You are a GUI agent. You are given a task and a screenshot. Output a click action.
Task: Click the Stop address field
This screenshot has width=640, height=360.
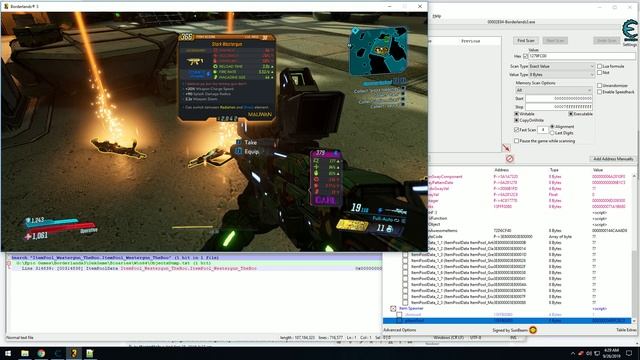(x=558, y=107)
